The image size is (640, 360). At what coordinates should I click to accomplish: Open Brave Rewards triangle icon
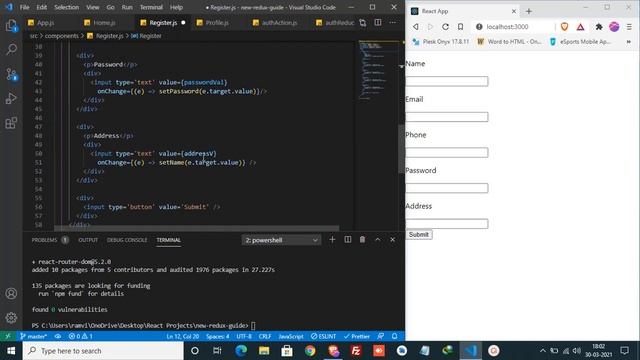pos(580,27)
